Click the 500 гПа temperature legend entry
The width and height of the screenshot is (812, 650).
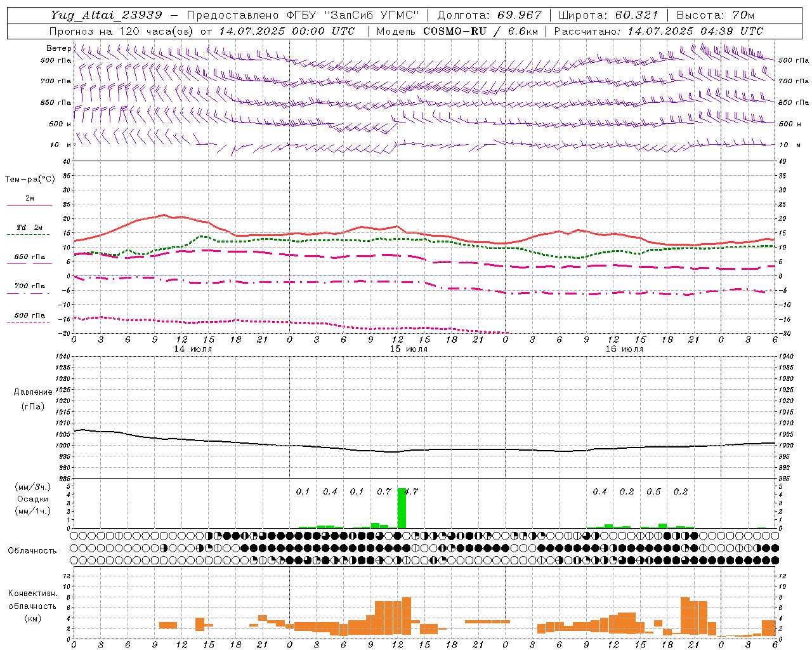tap(29, 315)
